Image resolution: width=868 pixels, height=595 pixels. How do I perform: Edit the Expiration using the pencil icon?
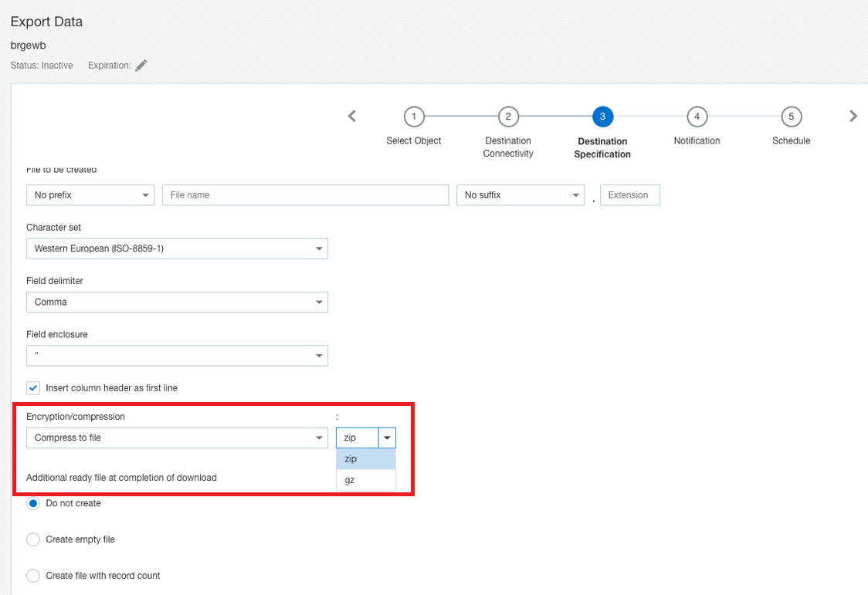[x=141, y=65]
